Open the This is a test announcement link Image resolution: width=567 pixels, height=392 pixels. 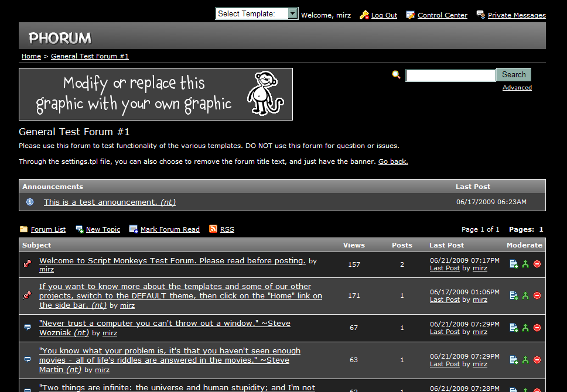(x=110, y=202)
